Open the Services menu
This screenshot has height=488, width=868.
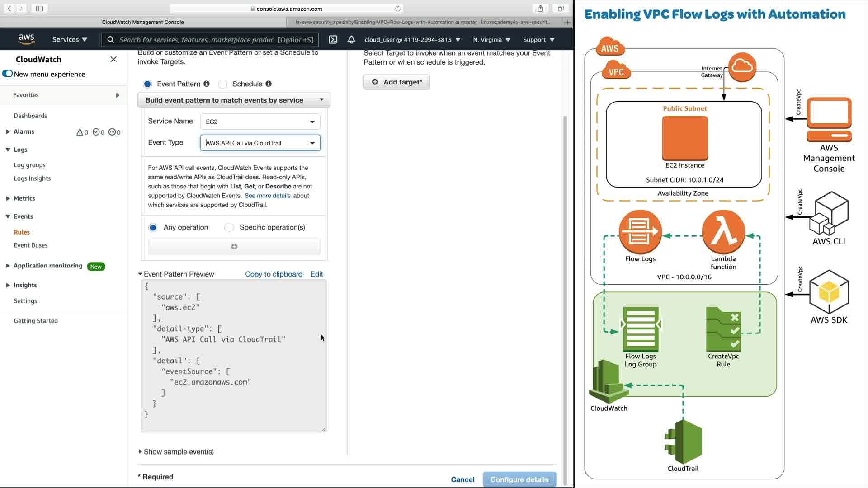[70, 40]
